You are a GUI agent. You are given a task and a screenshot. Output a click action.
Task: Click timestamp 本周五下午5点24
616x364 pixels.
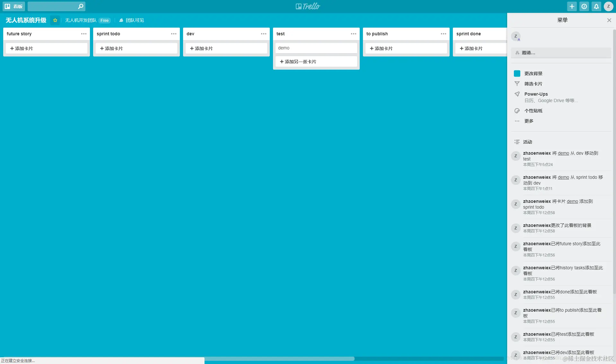click(x=538, y=165)
